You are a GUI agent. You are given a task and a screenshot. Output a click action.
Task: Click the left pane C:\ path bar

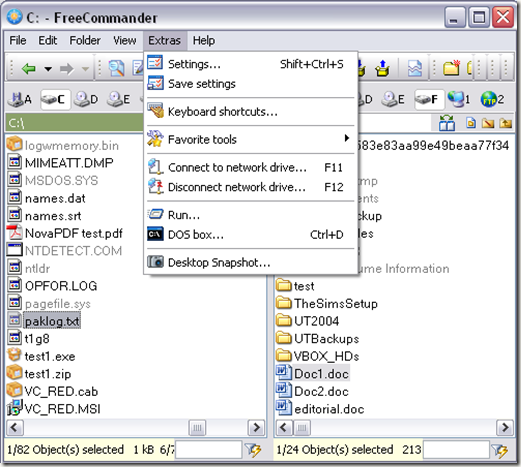75,123
